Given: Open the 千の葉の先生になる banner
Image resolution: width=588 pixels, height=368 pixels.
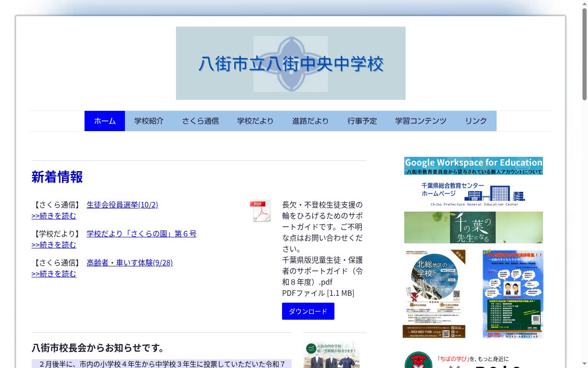Looking at the screenshot, I should (474, 227).
